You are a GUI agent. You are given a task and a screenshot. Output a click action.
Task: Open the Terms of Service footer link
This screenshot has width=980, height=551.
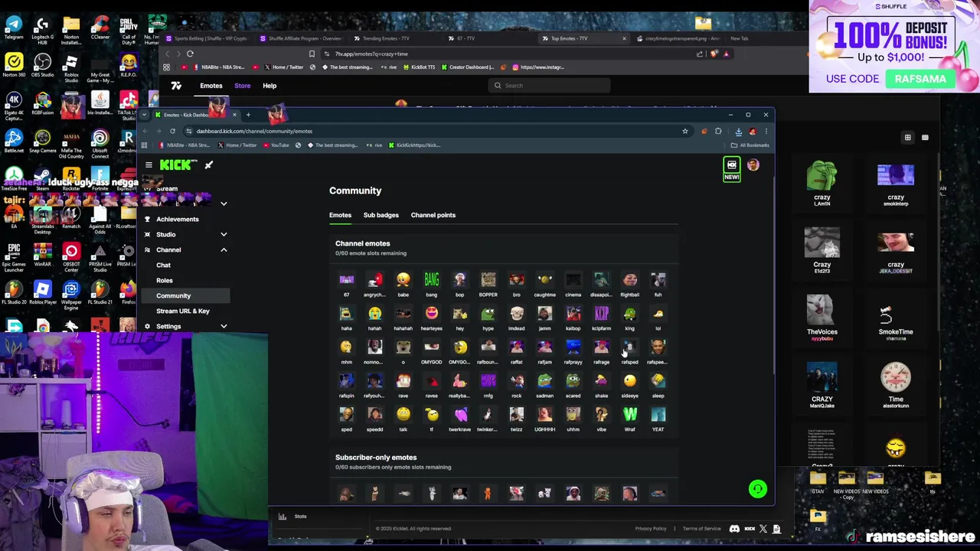[702, 529]
